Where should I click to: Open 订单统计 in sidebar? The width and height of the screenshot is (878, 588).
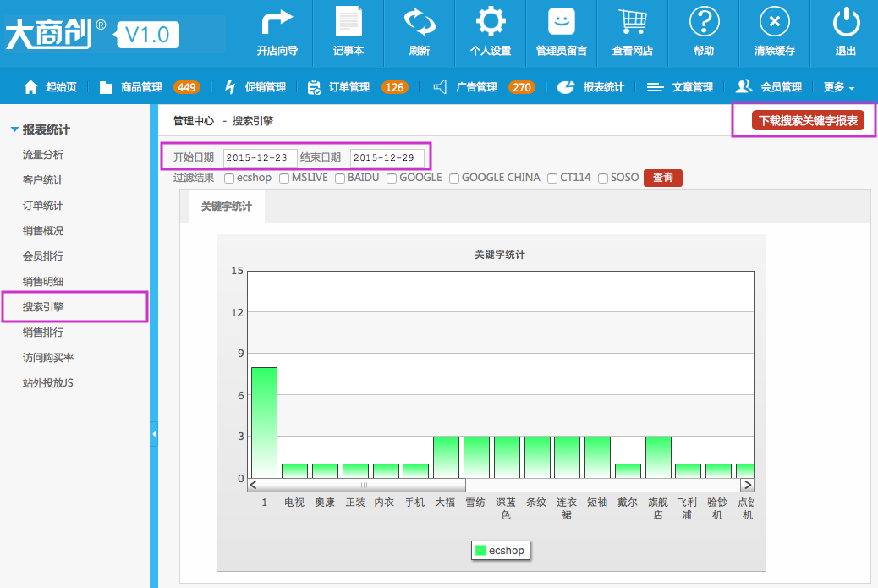[x=43, y=205]
